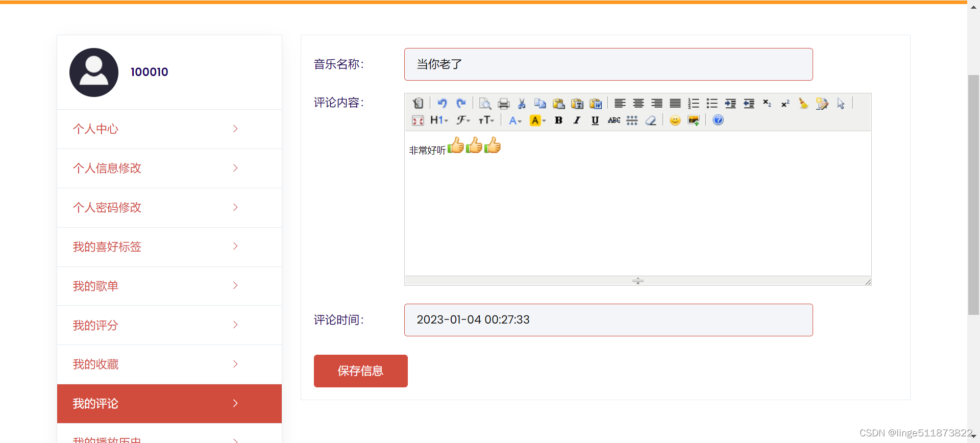Center align the text
980x443 pixels.
click(x=639, y=103)
